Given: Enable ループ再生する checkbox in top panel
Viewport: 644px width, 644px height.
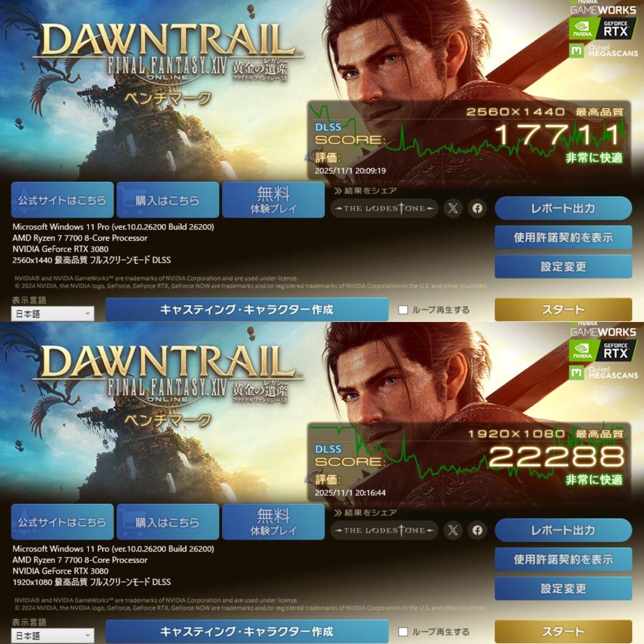Looking at the screenshot, I should (403, 309).
